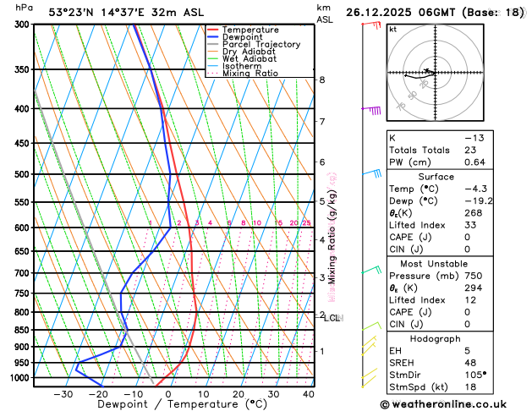Click the yellow wind barb near 900 hPa

coord(369,342)
